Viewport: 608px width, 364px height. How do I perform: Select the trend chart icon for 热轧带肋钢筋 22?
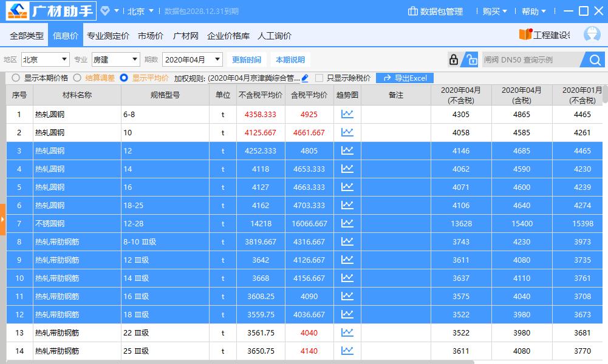pyautogui.click(x=347, y=332)
